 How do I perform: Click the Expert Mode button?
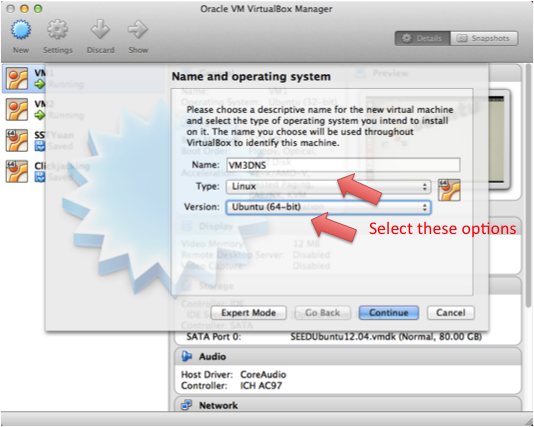tap(249, 313)
